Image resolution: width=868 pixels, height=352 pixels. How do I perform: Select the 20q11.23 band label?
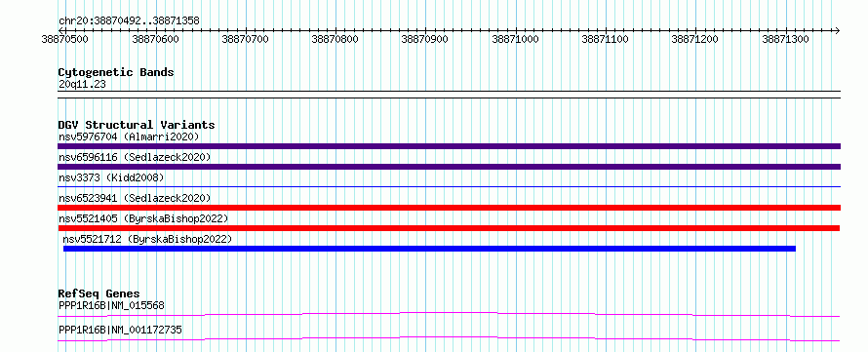(82, 85)
